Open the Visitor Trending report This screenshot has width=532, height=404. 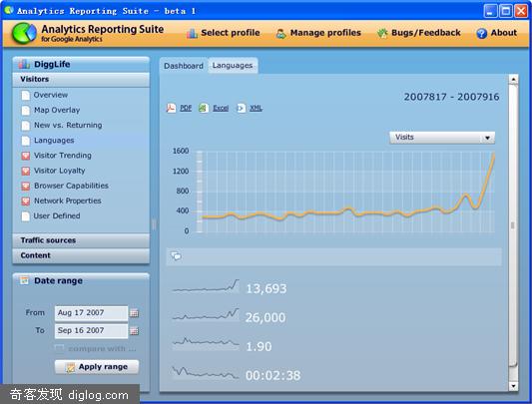(x=63, y=156)
